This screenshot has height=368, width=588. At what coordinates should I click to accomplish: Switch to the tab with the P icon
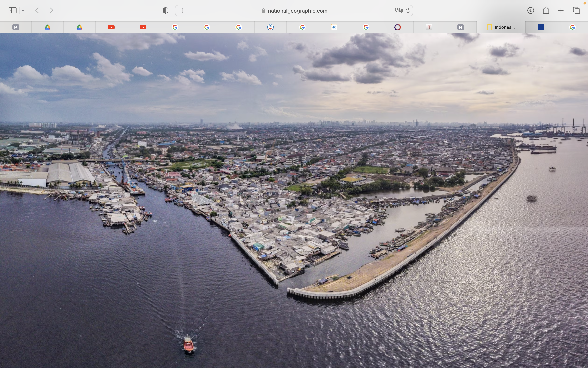(x=16, y=27)
